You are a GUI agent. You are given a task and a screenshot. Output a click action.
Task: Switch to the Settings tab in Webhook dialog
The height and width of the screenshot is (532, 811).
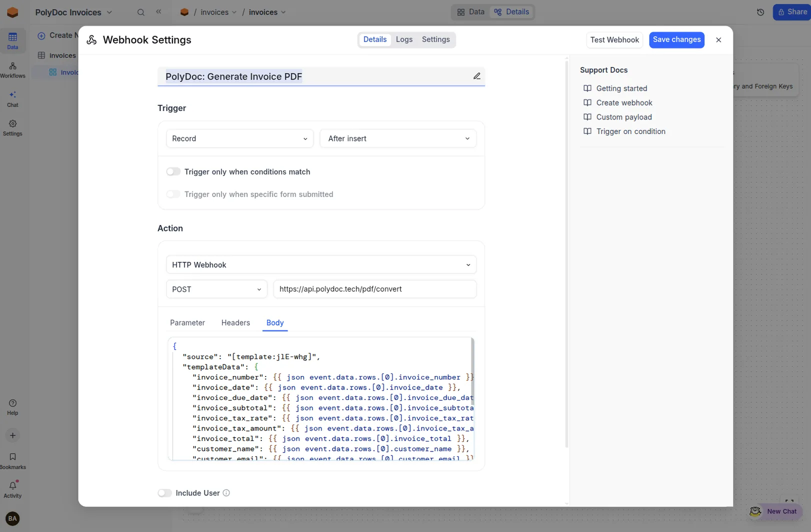point(435,39)
